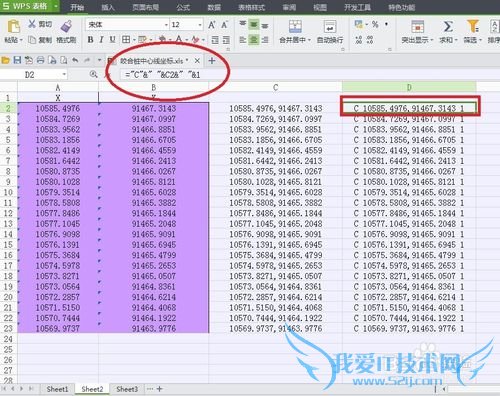Click the Paste (粘贴) clipboard icon
The height and width of the screenshot is (396, 500).
[x=13, y=26]
